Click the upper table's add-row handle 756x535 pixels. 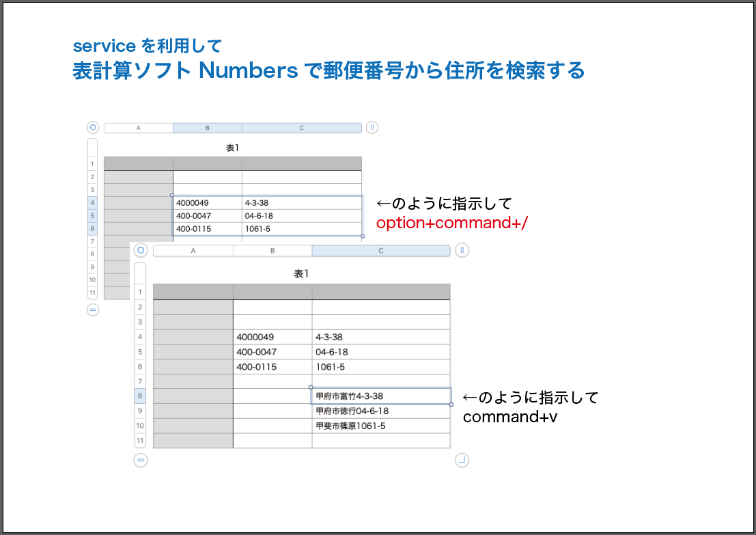click(93, 310)
